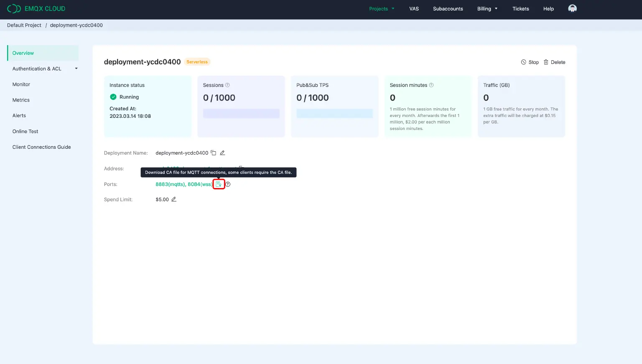Screen dimensions: 642x364
Task: Open the Session minutes help icon
Action: 431,85
